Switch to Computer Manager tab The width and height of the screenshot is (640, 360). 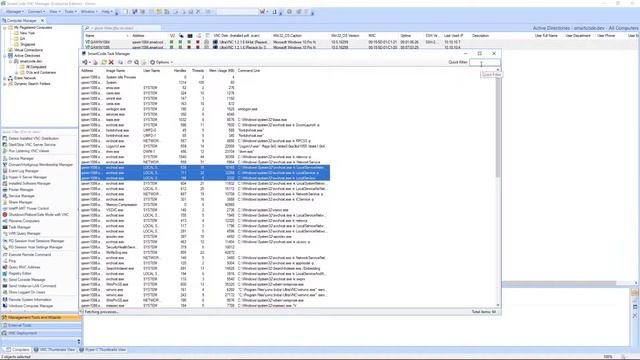22,20
